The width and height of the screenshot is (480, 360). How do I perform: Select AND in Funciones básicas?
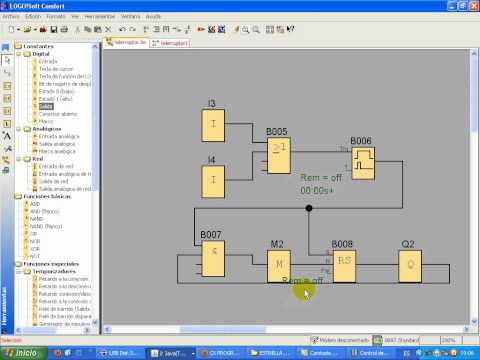pyautogui.click(x=35, y=204)
